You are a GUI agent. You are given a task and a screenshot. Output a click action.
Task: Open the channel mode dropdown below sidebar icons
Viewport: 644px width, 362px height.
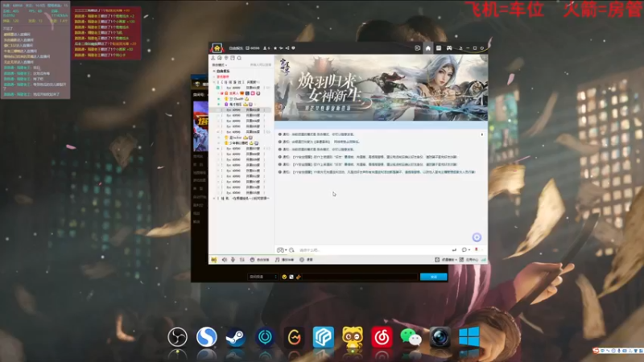click(220, 65)
